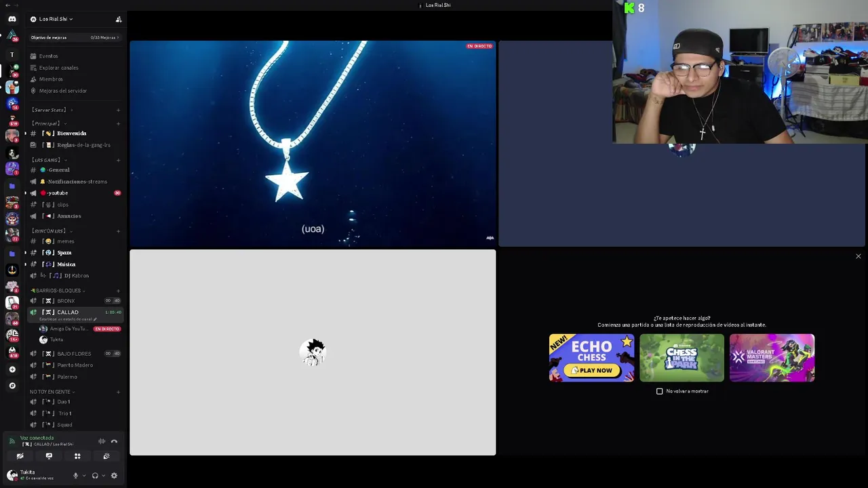
Task: Toggle noise suppression waveform icon
Action: [102, 441]
